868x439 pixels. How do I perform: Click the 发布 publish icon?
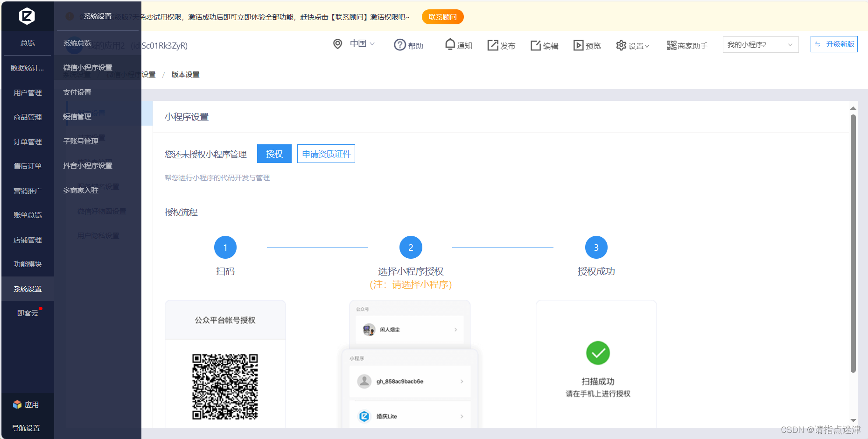(x=493, y=45)
